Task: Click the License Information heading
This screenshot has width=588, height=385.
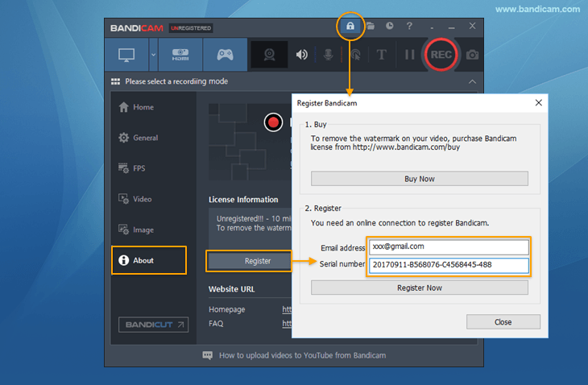Action: point(243,200)
